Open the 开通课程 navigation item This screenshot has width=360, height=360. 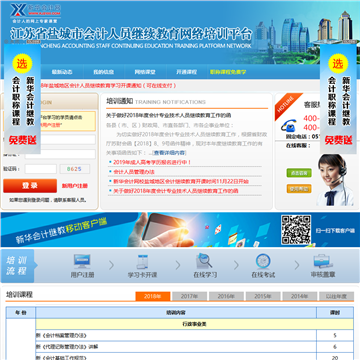(x=187, y=72)
